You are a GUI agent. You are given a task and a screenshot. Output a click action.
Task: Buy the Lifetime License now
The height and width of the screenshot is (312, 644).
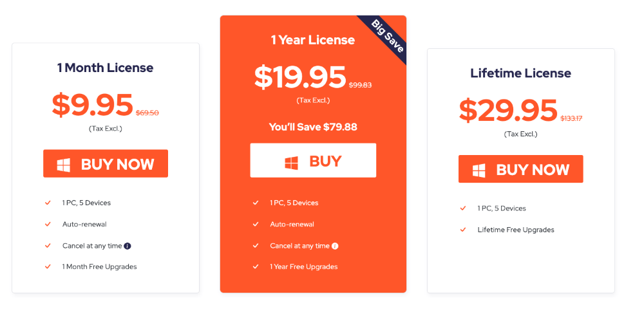click(521, 169)
